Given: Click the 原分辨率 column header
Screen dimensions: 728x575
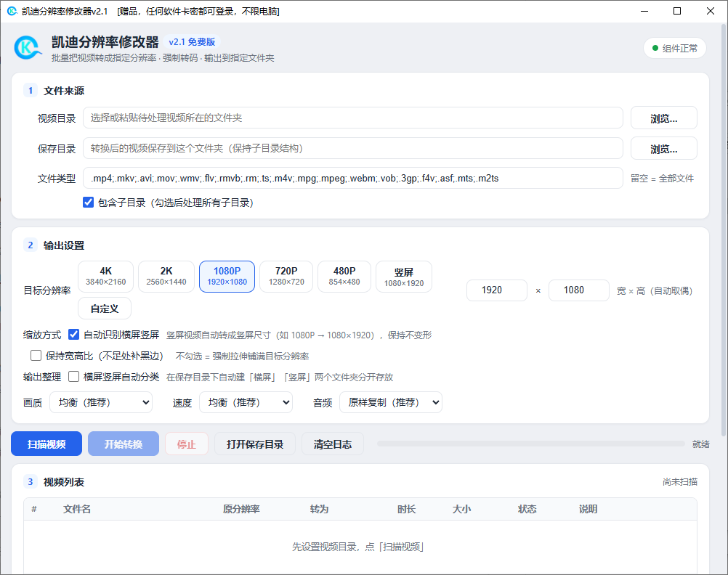Looking at the screenshot, I should tap(241, 509).
